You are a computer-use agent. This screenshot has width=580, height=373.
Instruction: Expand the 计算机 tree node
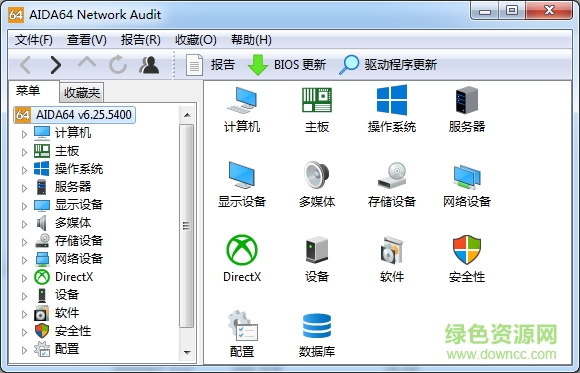coord(24,134)
